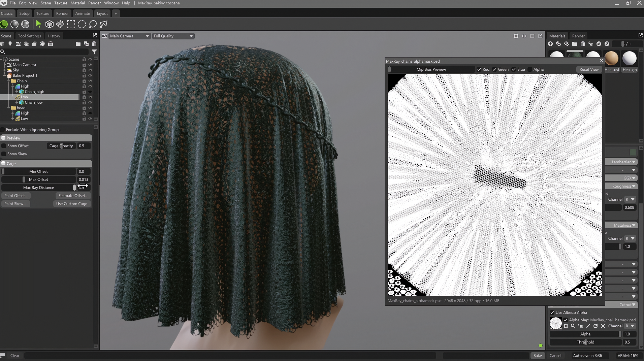Toggle Use Albedo Alpha checkbox
The width and height of the screenshot is (644, 361).
click(552, 313)
